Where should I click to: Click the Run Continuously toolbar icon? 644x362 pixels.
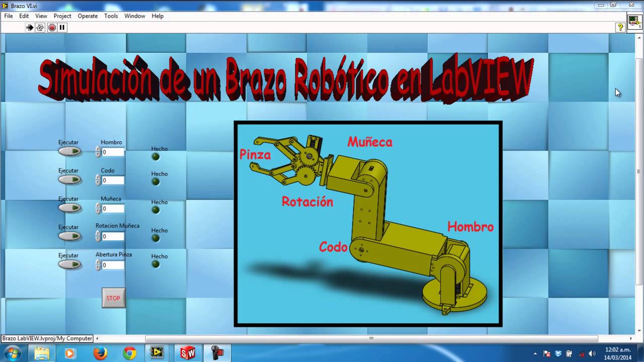[x=40, y=28]
